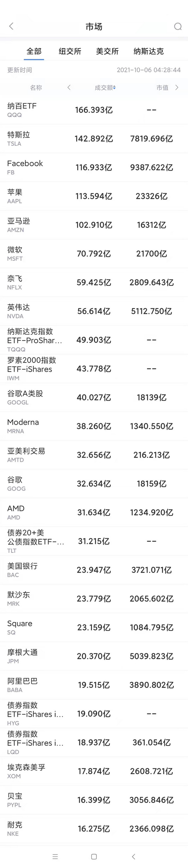Tap the right chevron beside 市值 column
The width and height of the screenshot is (188, 868).
[177, 87]
